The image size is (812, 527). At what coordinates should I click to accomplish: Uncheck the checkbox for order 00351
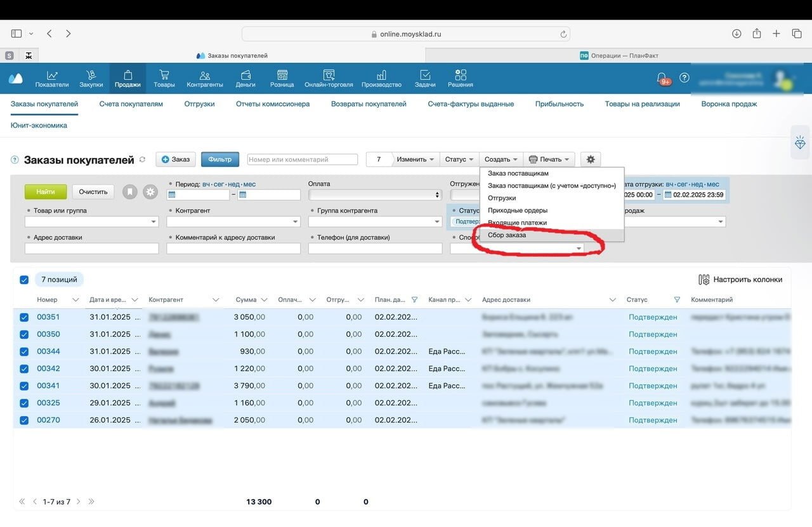24,317
